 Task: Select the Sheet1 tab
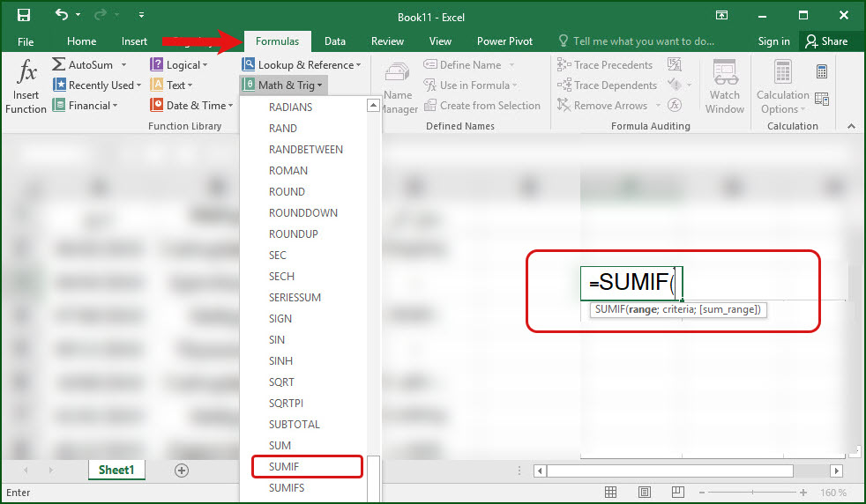coord(116,470)
